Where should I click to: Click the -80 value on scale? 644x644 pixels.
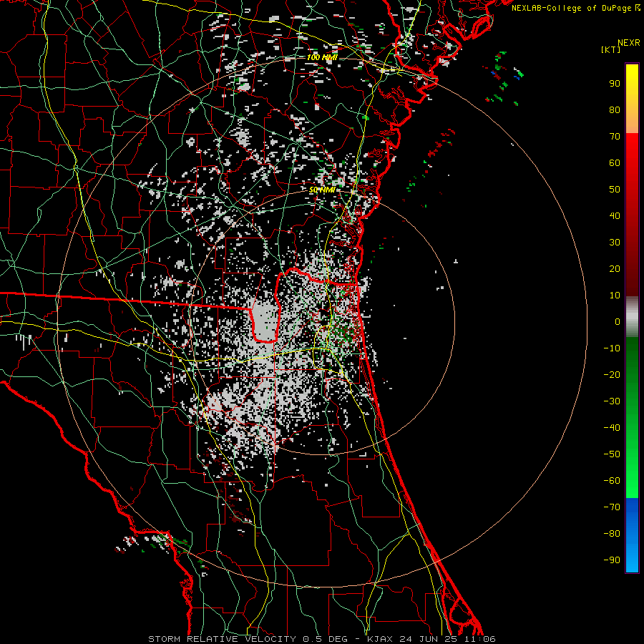click(x=612, y=534)
